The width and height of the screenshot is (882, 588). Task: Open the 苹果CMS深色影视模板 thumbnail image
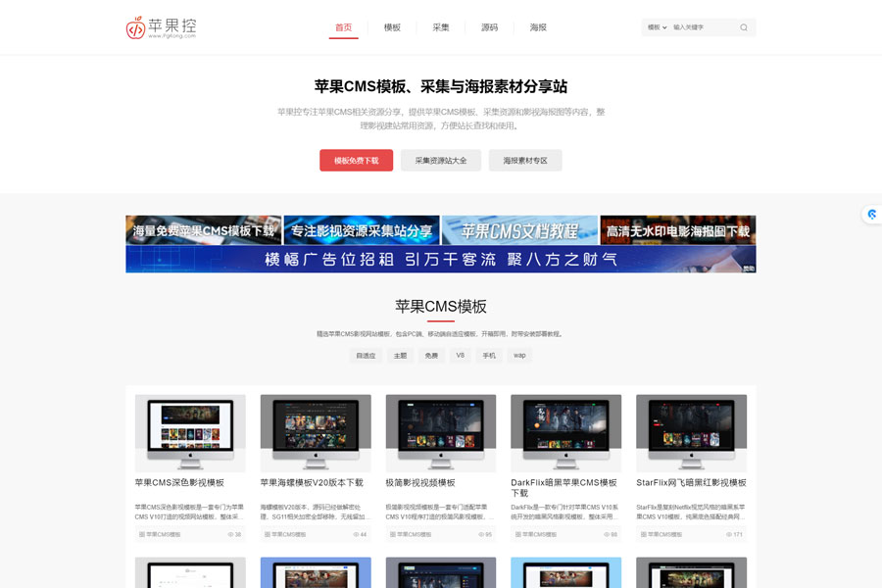point(190,433)
